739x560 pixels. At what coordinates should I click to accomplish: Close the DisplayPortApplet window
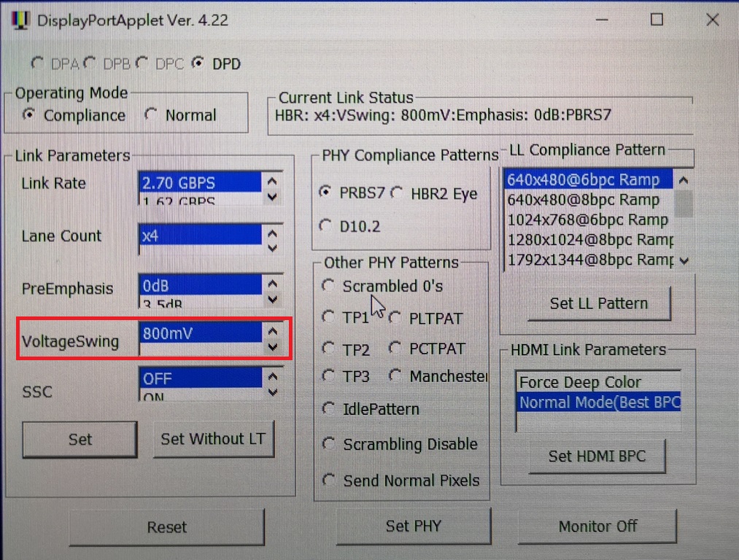coord(712,20)
